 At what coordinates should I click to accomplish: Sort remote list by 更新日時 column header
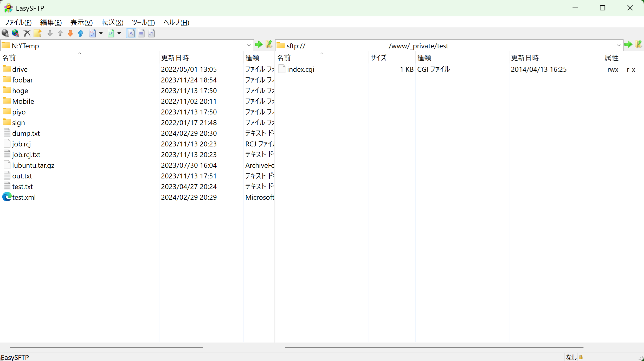pos(556,58)
